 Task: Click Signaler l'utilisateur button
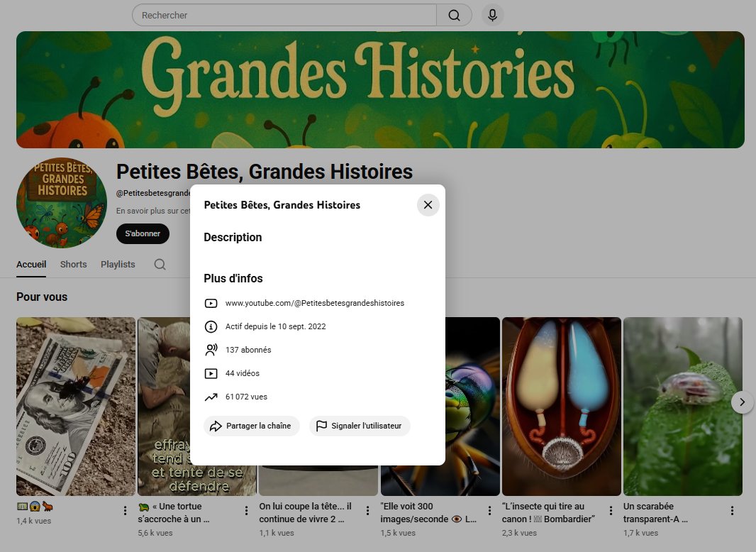click(x=360, y=426)
